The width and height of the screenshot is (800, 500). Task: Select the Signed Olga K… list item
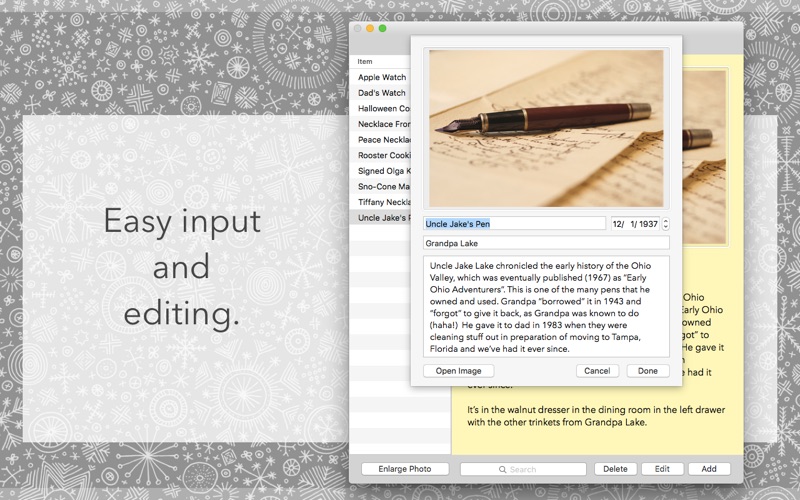point(380,171)
